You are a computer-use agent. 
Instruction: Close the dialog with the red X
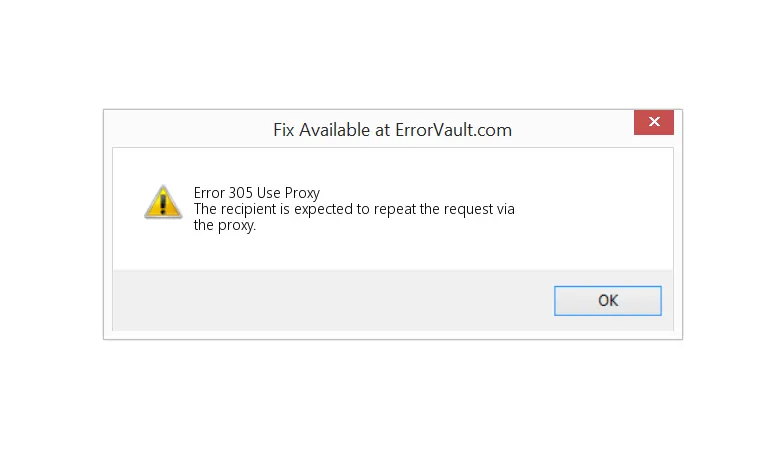click(x=654, y=122)
